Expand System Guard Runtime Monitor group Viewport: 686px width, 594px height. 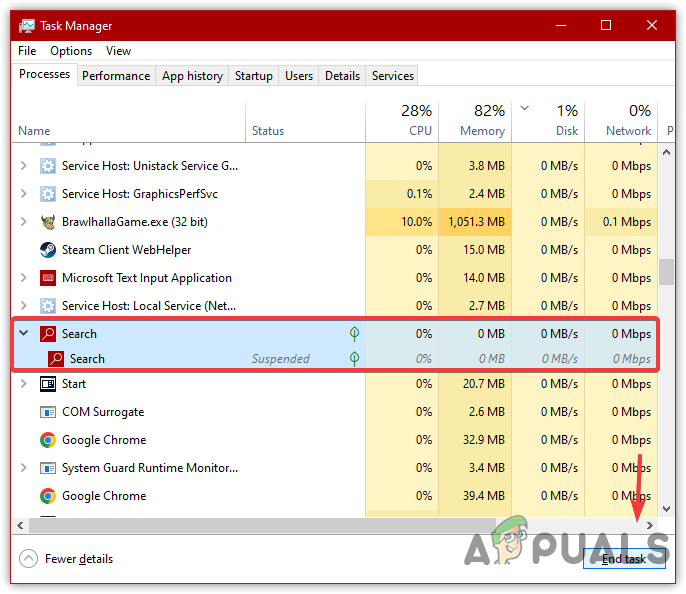click(24, 468)
